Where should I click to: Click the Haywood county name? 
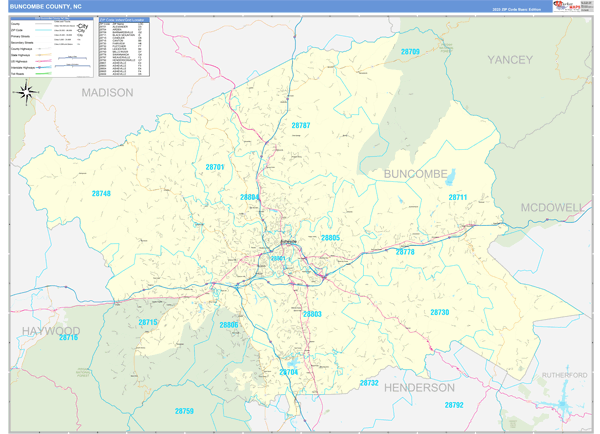(49, 330)
